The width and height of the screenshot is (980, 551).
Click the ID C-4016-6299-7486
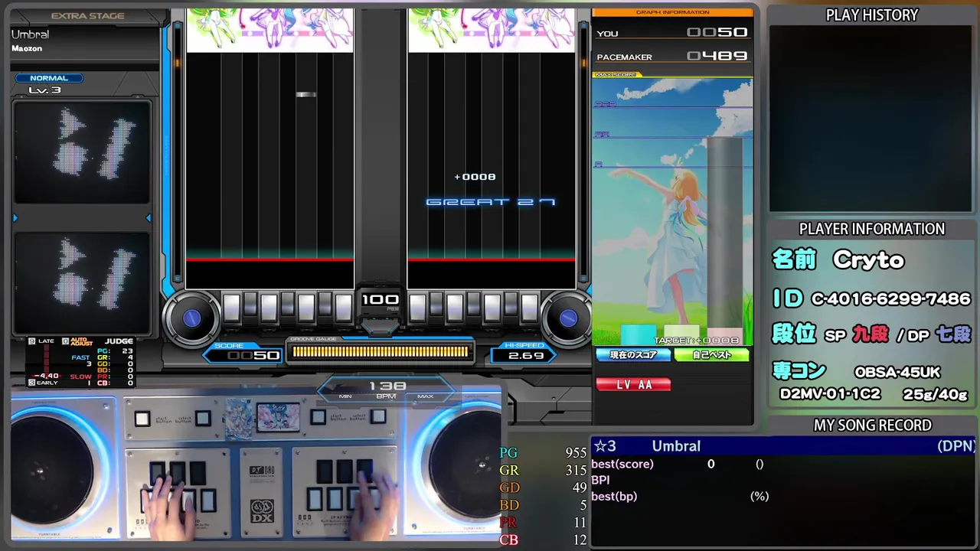click(871, 298)
